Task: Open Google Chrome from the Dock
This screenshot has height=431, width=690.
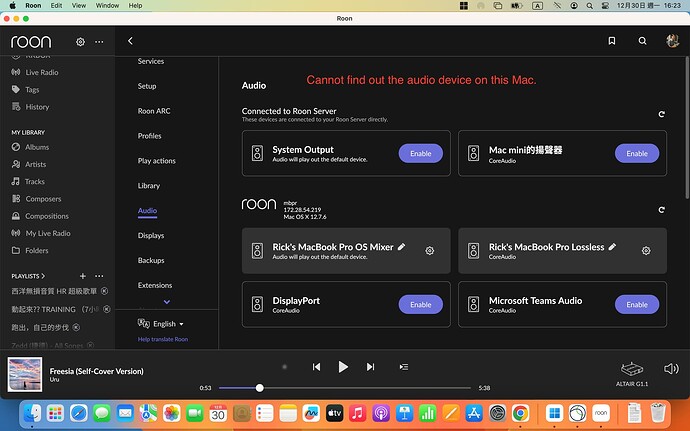Action: click(x=520, y=413)
